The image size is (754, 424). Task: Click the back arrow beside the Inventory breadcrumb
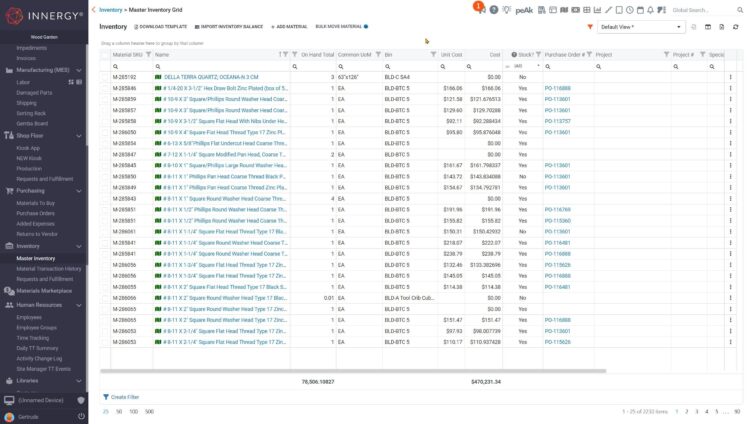[x=94, y=9]
